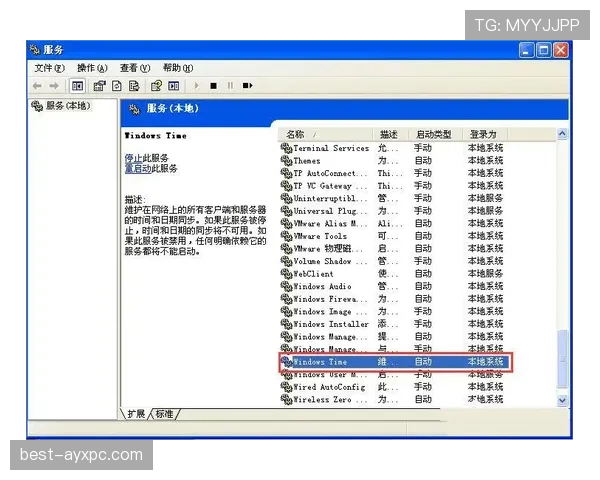
Task: Select the Windows Image service row
Action: 393,312
